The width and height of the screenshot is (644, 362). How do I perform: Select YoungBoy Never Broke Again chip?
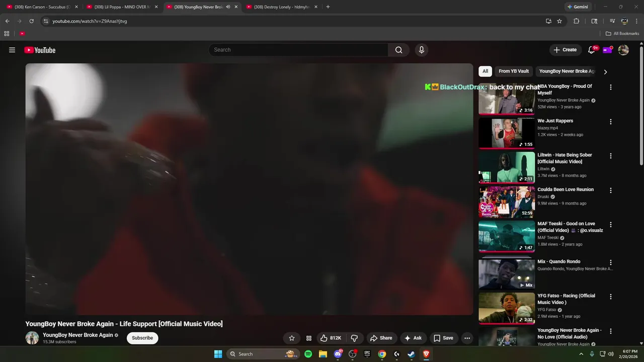[567, 71]
